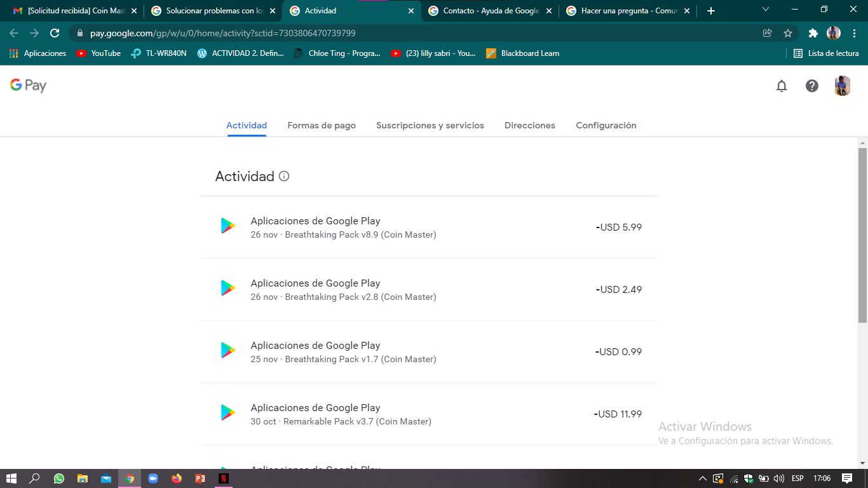The width and height of the screenshot is (868, 488).
Task: Open Zoom from the taskbar
Action: tap(153, 478)
